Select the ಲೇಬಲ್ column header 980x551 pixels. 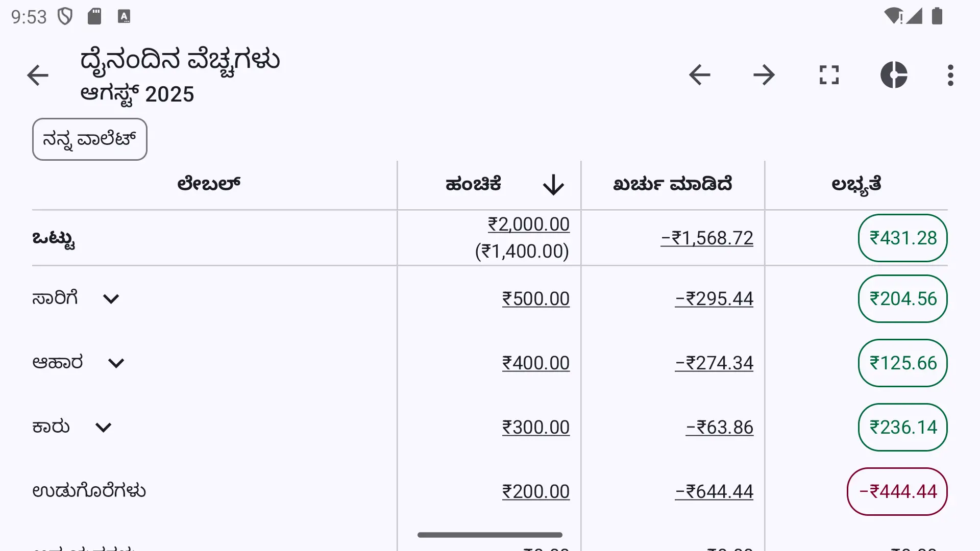tap(209, 184)
